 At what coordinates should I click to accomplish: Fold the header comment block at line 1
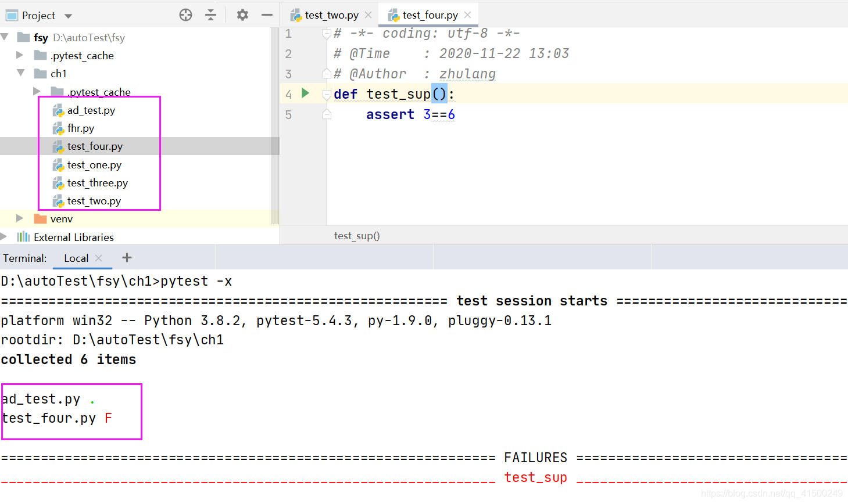(x=327, y=34)
